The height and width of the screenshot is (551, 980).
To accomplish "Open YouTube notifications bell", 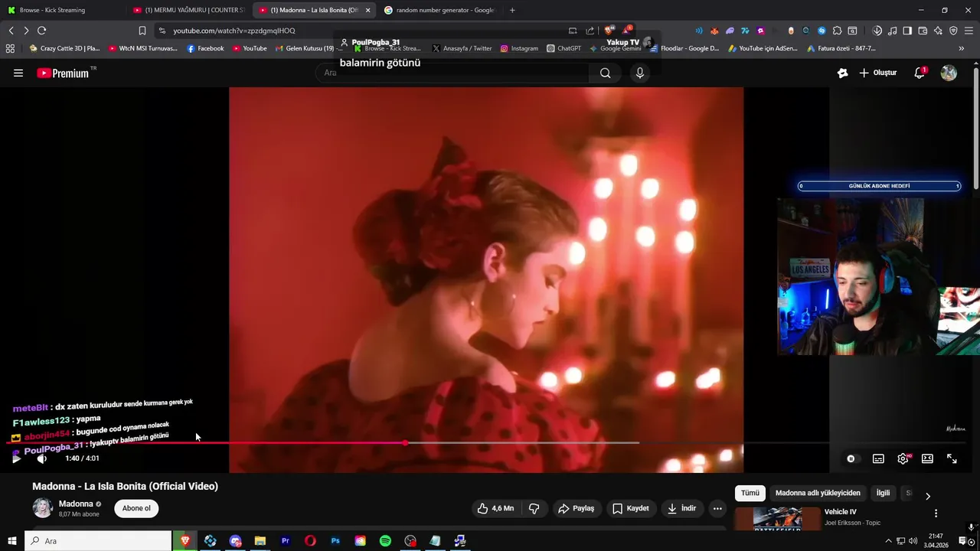I will [920, 73].
